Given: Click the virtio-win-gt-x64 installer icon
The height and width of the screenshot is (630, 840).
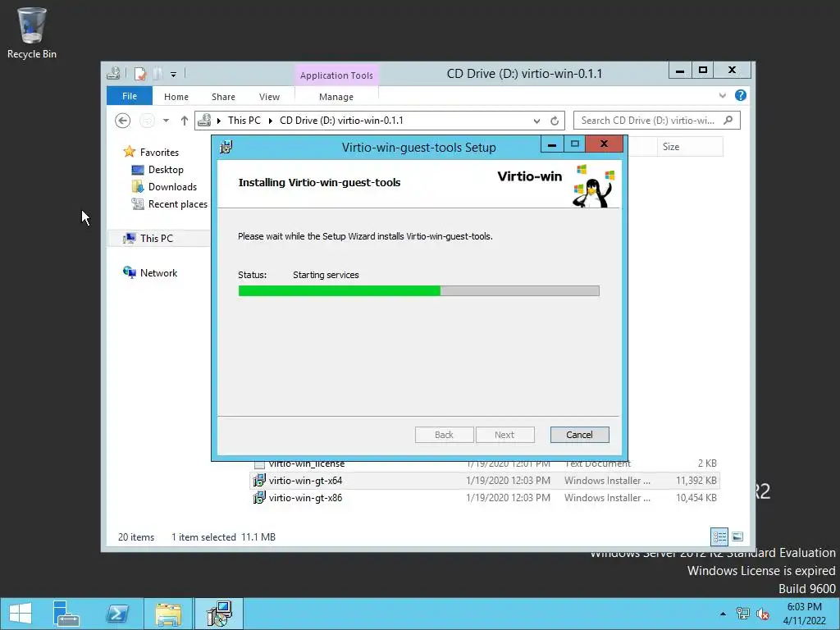Looking at the screenshot, I should pos(259,481).
